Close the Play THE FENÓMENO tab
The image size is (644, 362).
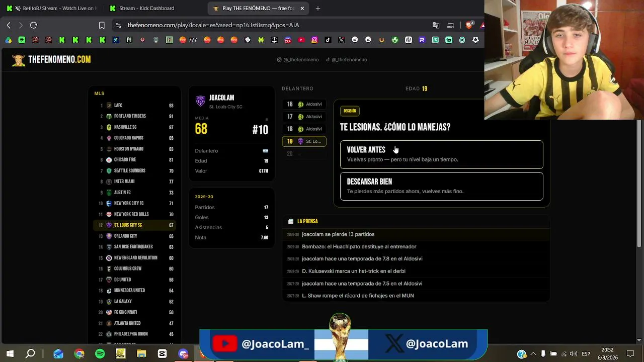[302, 8]
